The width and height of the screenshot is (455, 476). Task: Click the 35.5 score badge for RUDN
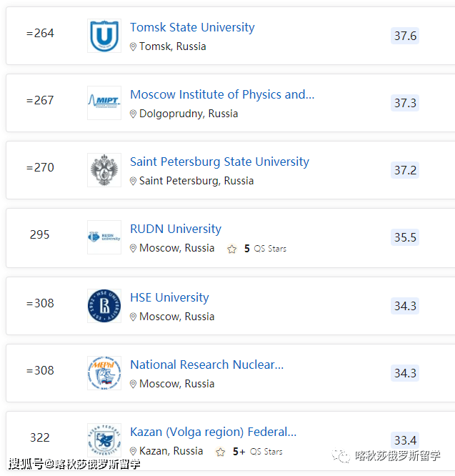[x=405, y=237]
